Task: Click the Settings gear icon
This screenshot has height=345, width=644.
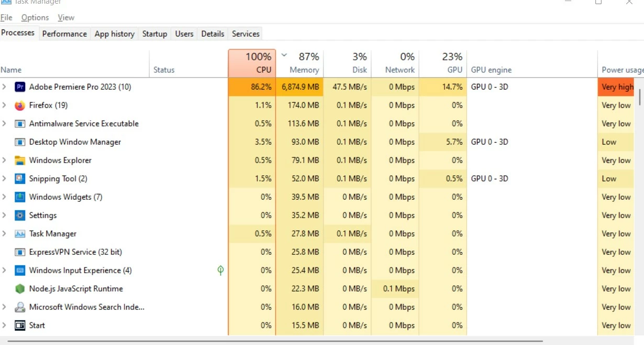Action: coord(20,215)
